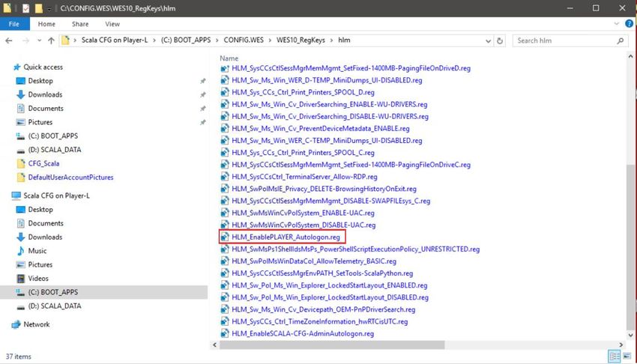This screenshot has width=637, height=364.
Task: Click the pin icon beside Quick access Documents
Action: pos(202,109)
